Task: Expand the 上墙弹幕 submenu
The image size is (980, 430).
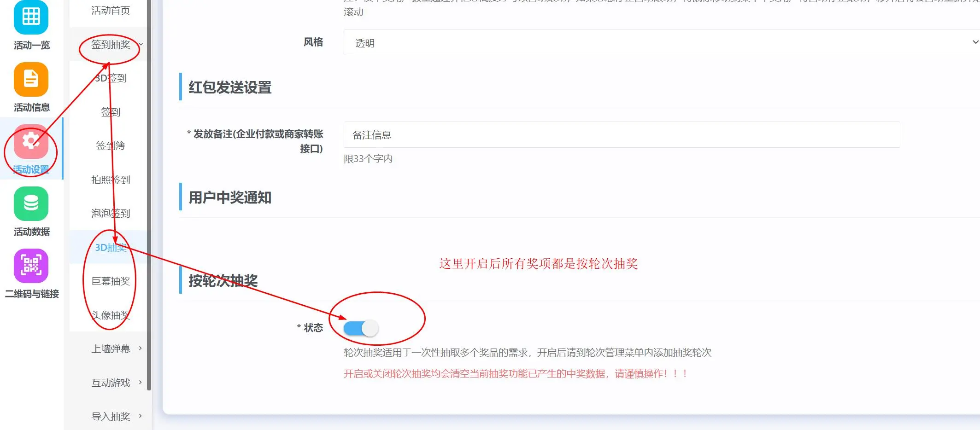Action: (x=111, y=349)
